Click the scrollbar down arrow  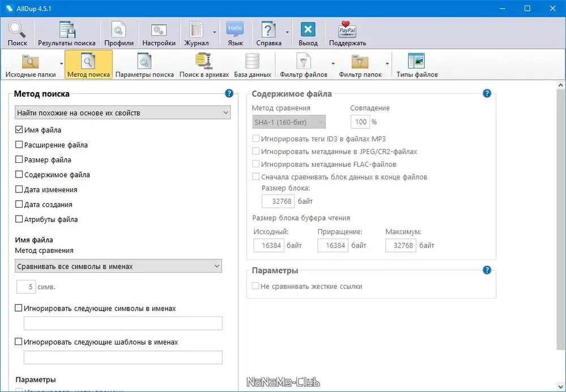[560, 387]
